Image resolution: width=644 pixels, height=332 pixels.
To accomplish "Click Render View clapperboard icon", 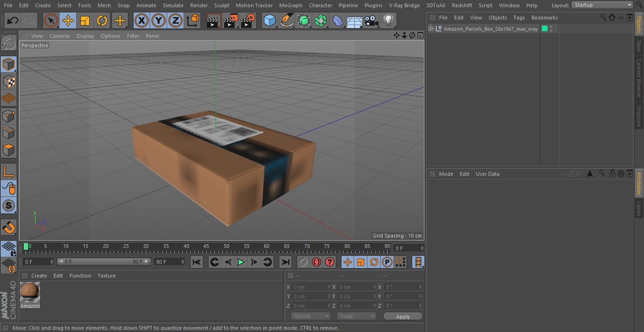I will 213,21.
